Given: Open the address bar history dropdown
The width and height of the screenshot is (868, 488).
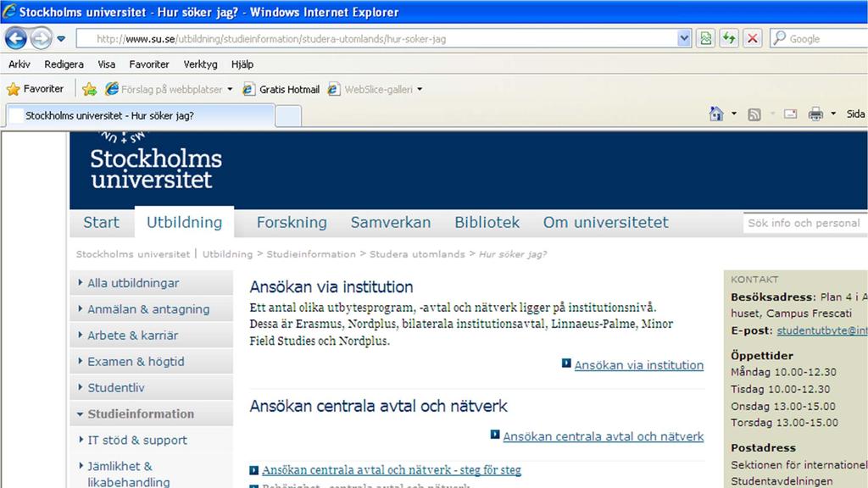Looking at the screenshot, I should pos(684,39).
